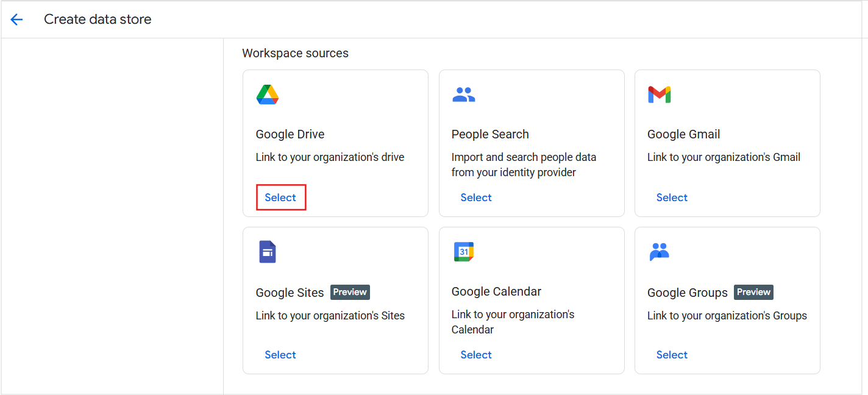Click the Google Calendar card
868x395 pixels.
tap(532, 300)
